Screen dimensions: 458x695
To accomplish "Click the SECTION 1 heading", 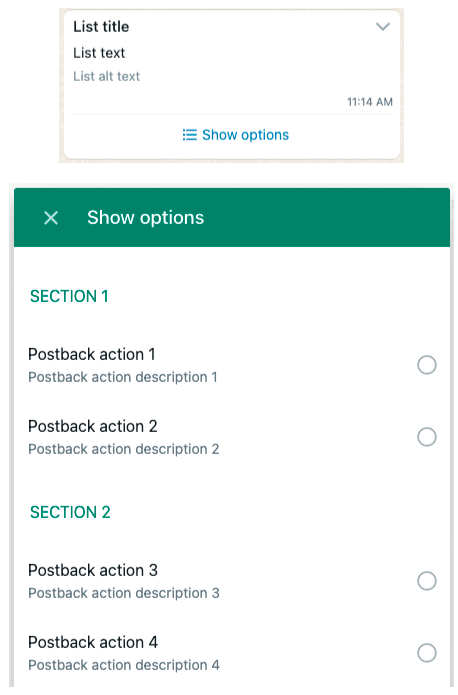I will pos(69,296).
